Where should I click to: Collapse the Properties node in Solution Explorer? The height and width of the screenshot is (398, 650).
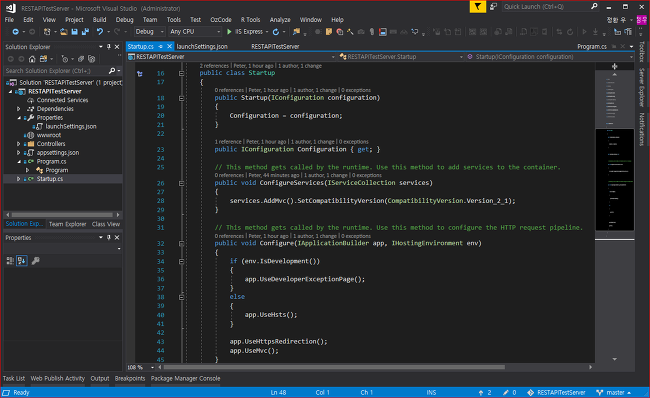[x=19, y=118]
